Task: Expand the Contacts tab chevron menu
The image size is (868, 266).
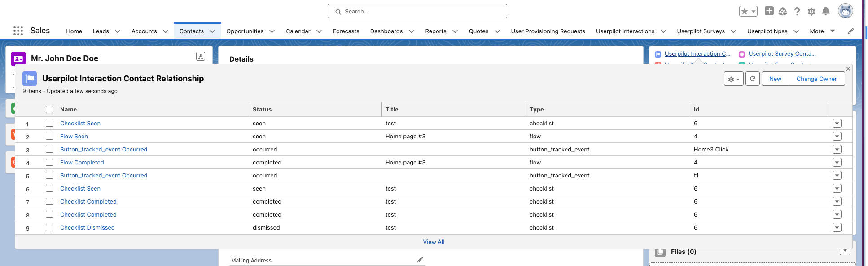Action: [x=212, y=31]
